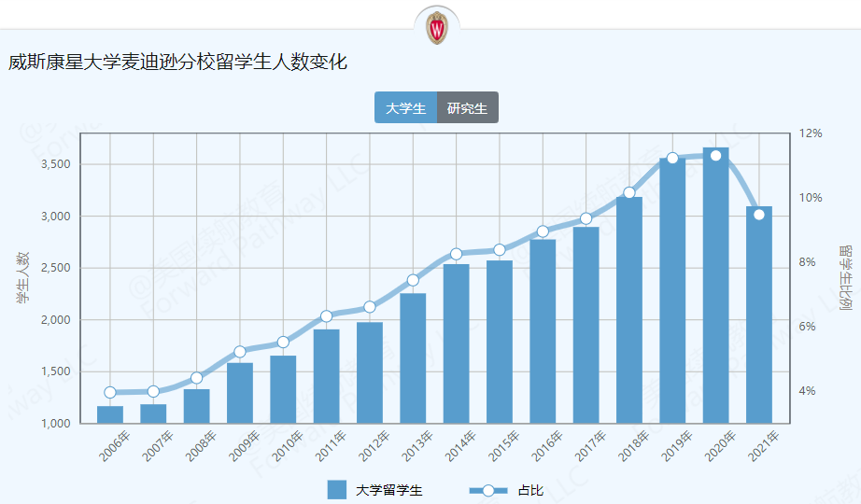Click the 2008年 bar
861x504 pixels.
tap(197, 406)
